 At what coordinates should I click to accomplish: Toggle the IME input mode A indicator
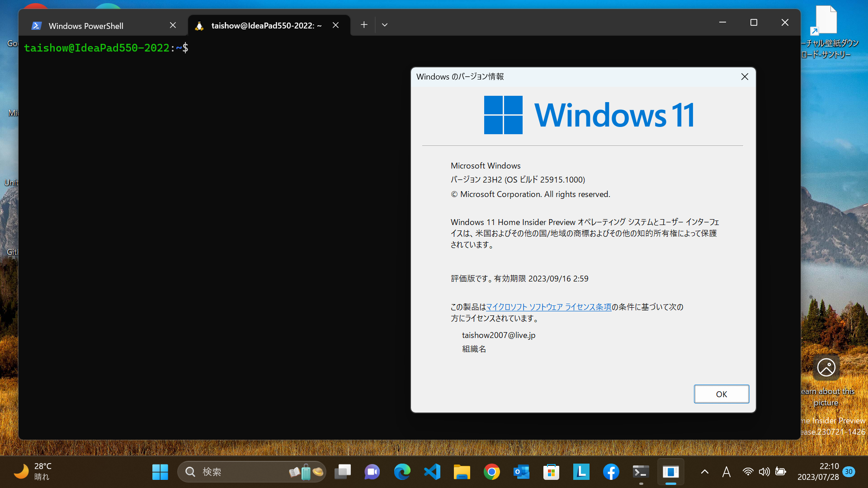click(x=726, y=472)
